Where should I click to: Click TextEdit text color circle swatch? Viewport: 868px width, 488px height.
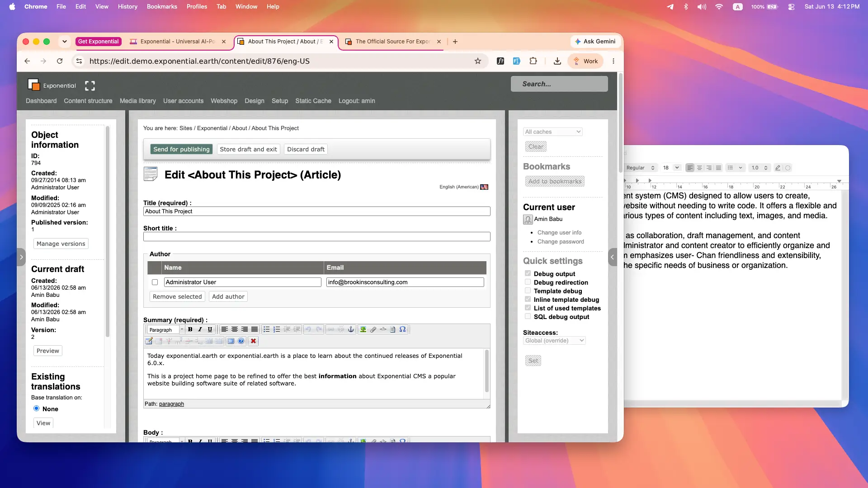788,168
